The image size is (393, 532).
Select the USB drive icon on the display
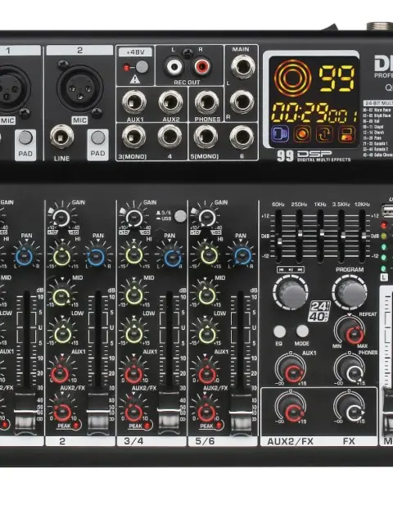click(x=347, y=133)
